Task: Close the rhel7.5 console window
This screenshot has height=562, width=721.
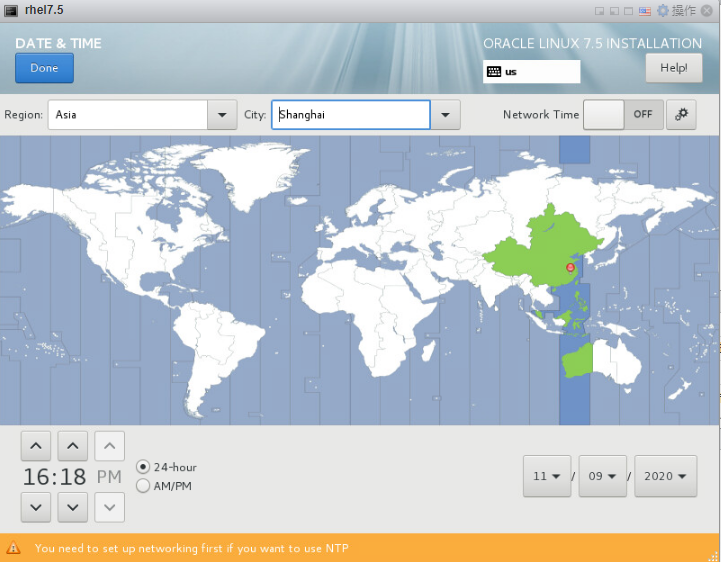Action: tap(707, 11)
